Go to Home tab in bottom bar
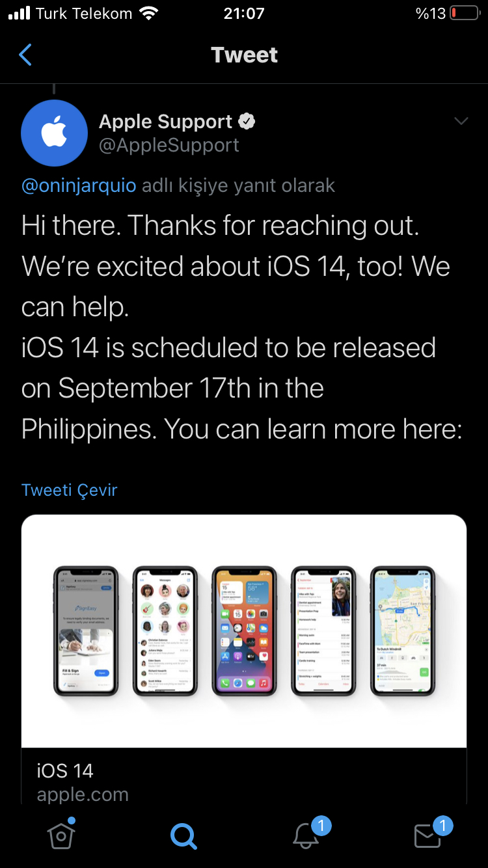 click(x=61, y=834)
